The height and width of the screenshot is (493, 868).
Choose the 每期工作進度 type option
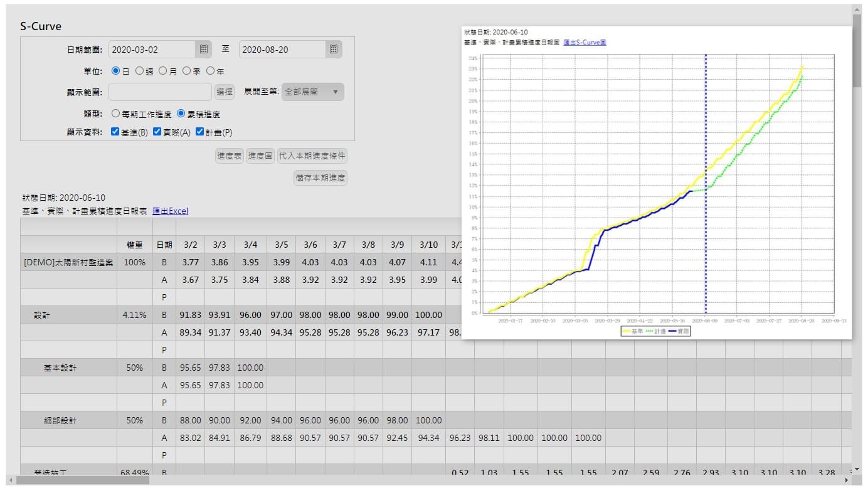click(x=115, y=114)
